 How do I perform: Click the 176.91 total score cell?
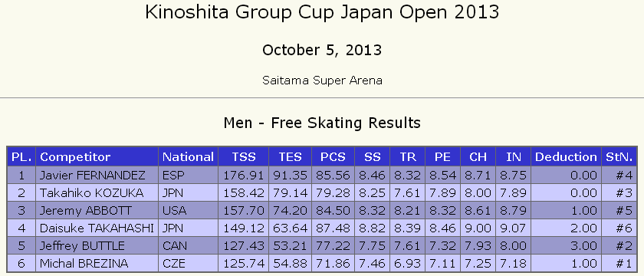(x=244, y=176)
